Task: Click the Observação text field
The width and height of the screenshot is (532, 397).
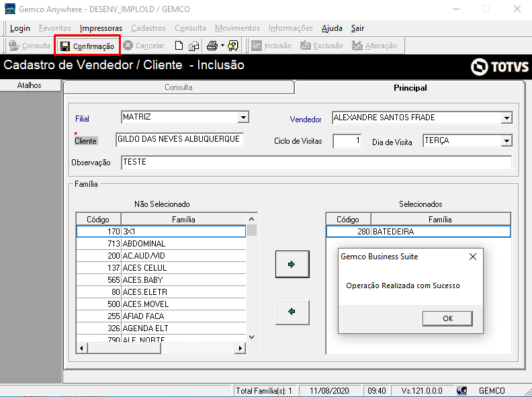Action: (316, 163)
